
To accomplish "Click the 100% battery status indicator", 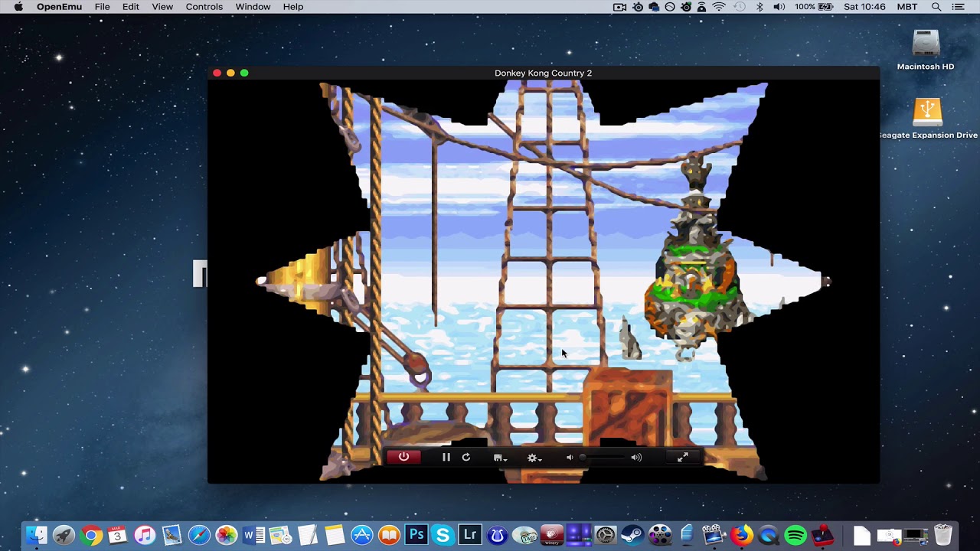I will tap(813, 7).
